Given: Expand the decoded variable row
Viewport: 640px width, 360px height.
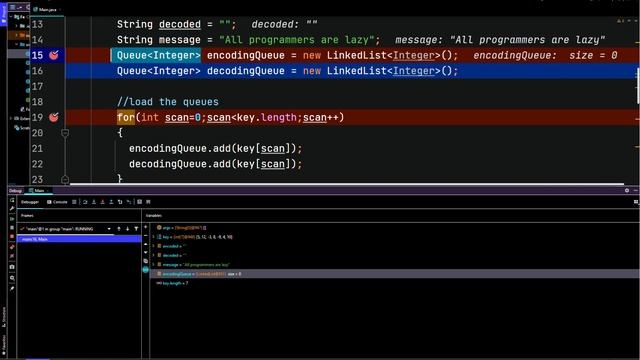Looking at the screenshot, I should click(154, 256).
